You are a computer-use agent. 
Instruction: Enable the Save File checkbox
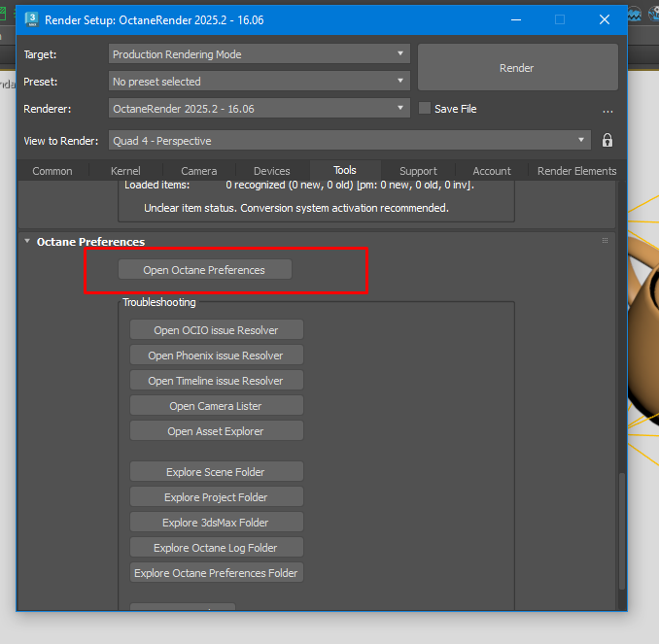tap(425, 109)
